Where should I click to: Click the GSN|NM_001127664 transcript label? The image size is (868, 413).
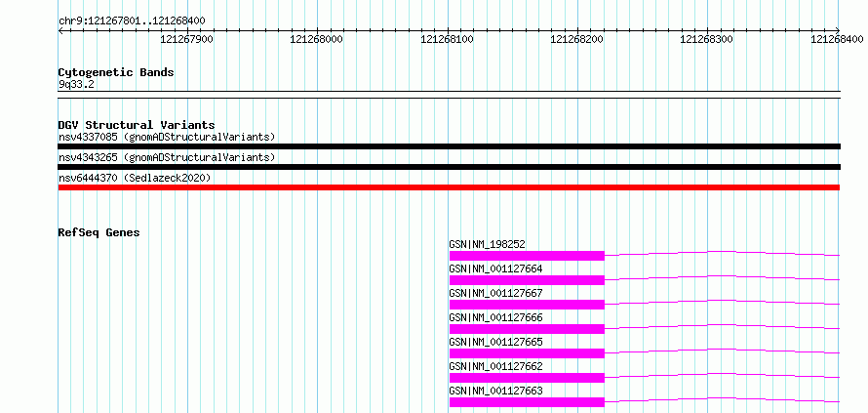click(x=495, y=268)
